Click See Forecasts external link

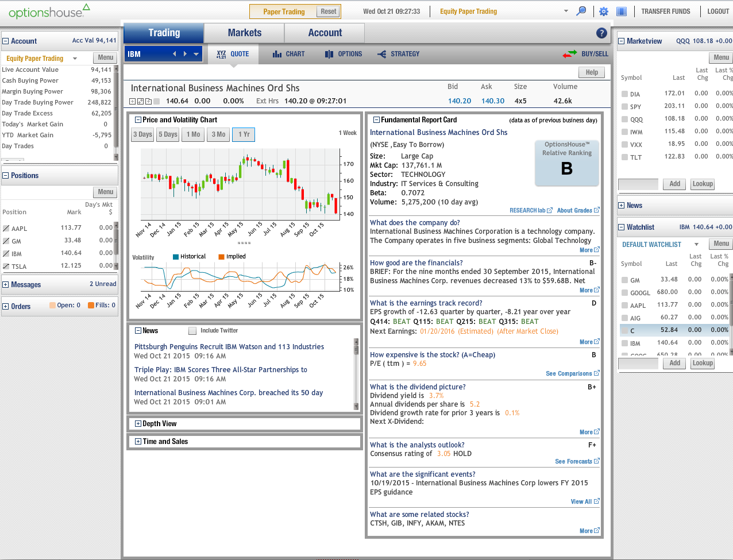[577, 462]
